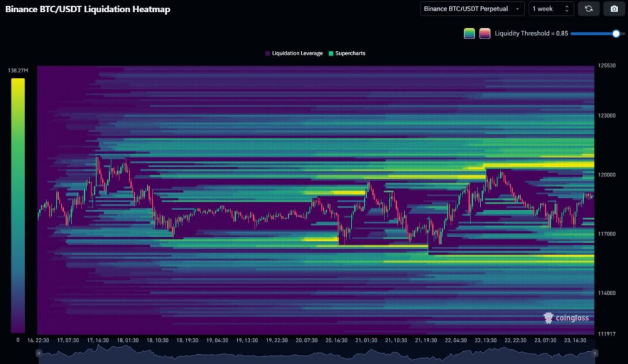Click the 16, 22:30 time axis label
This screenshot has height=364, width=628.
click(38, 340)
